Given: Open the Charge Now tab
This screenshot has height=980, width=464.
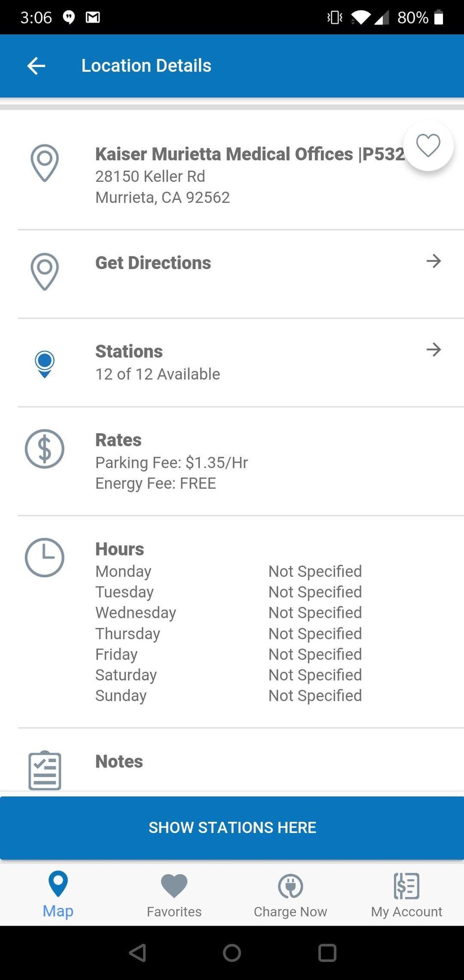Looking at the screenshot, I should [x=290, y=895].
